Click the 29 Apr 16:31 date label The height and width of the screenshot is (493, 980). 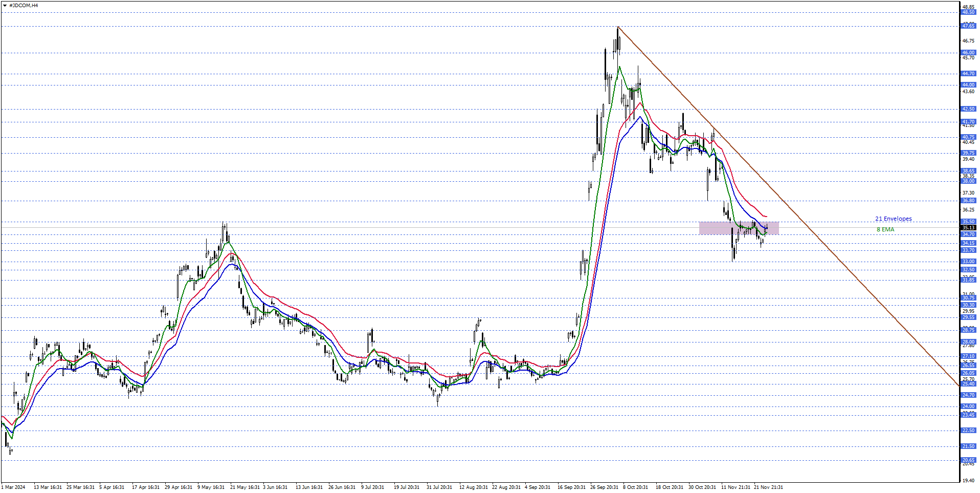(179, 487)
